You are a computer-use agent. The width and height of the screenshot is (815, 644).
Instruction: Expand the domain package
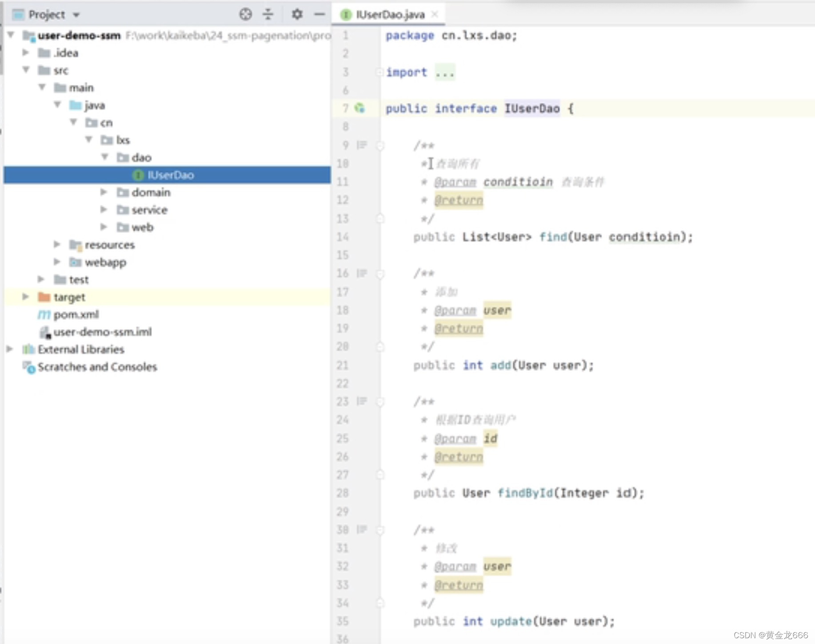click(104, 192)
